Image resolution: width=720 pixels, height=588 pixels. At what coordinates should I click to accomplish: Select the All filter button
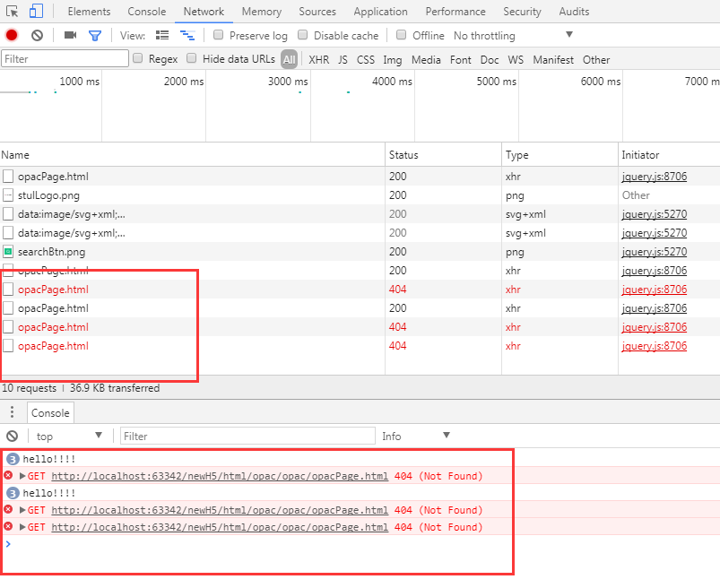[x=290, y=59]
